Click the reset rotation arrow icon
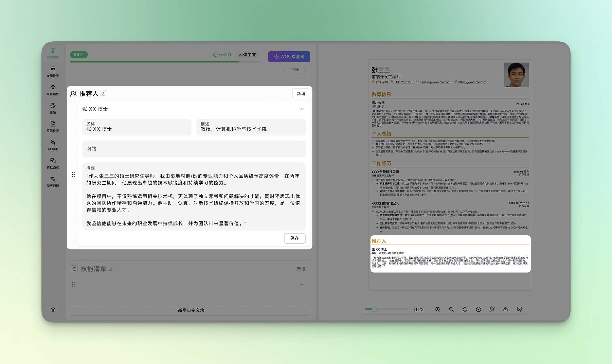 (x=465, y=309)
